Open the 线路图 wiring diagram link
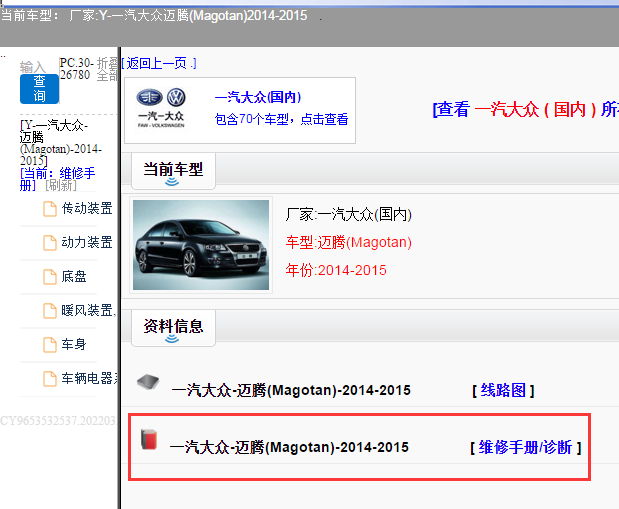 coord(503,391)
